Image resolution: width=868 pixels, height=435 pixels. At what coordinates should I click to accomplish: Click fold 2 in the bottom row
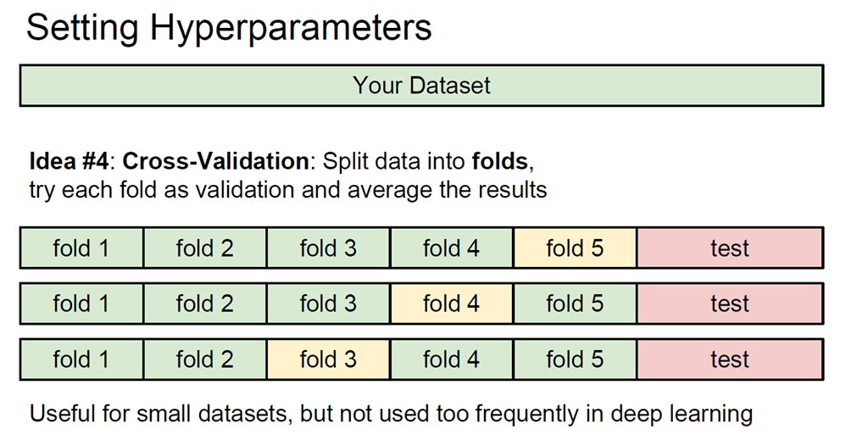(204, 360)
